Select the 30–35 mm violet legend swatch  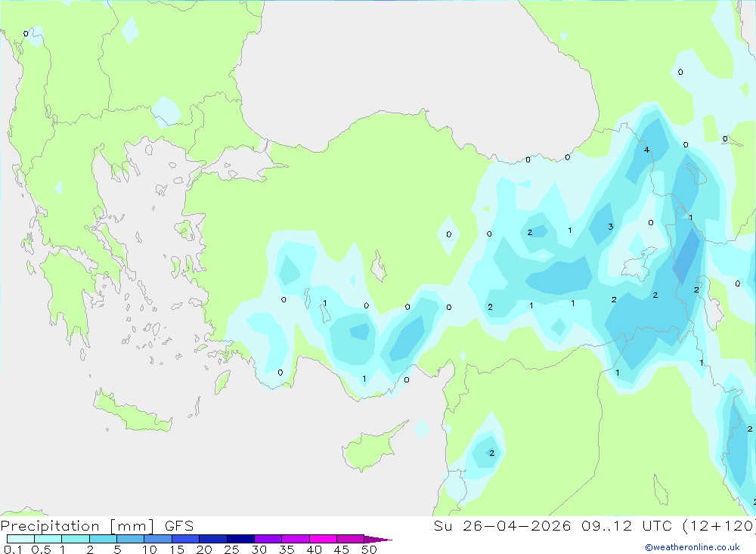coord(268,539)
